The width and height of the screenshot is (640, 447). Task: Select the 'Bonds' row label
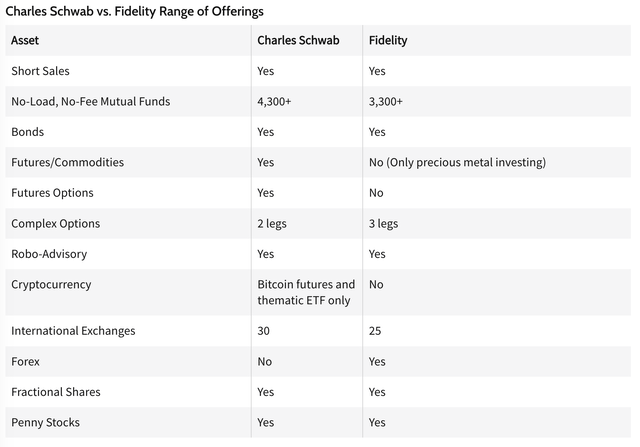pyautogui.click(x=27, y=132)
